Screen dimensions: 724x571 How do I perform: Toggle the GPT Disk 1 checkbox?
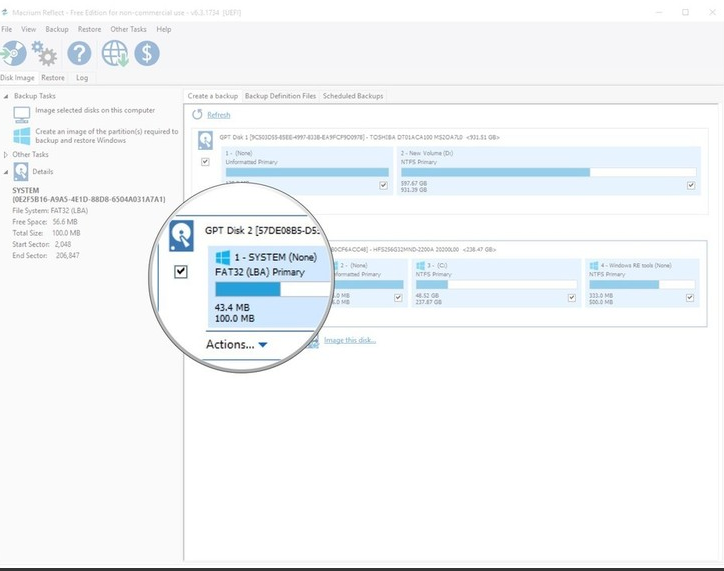coord(205,162)
